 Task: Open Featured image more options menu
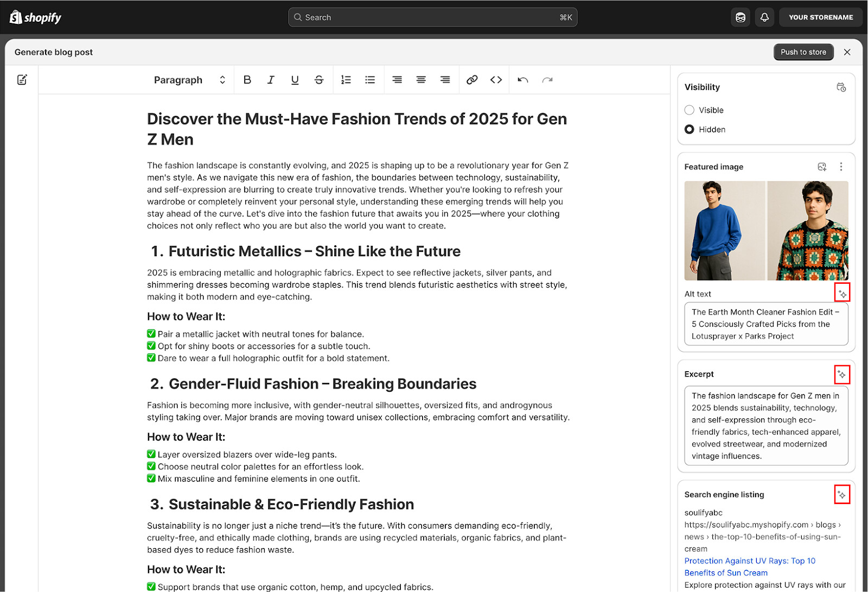coord(841,167)
